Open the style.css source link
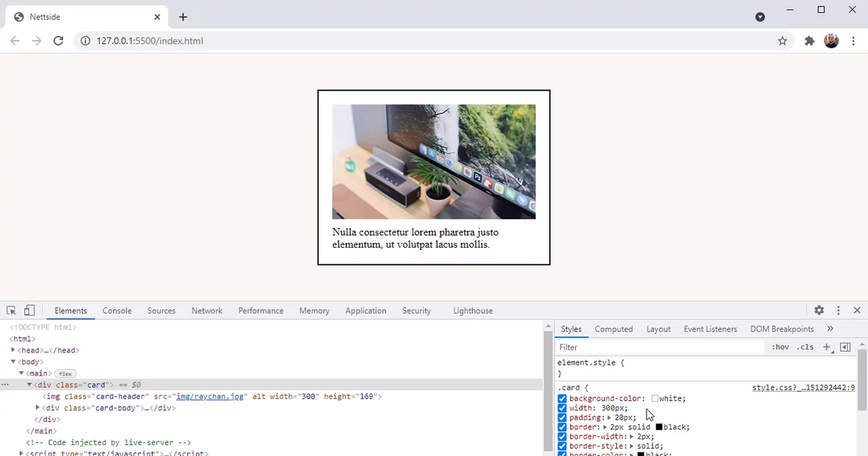The height and width of the screenshot is (456, 868). (x=804, y=388)
